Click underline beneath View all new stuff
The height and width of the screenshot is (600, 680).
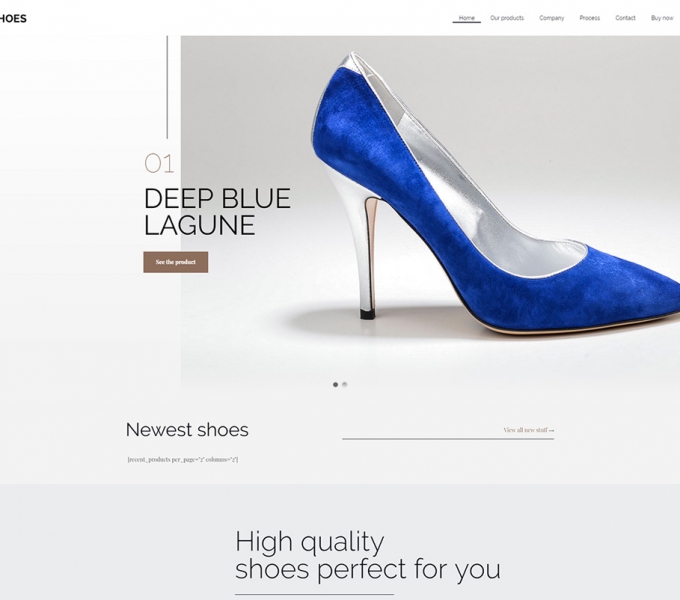pyautogui.click(x=448, y=439)
